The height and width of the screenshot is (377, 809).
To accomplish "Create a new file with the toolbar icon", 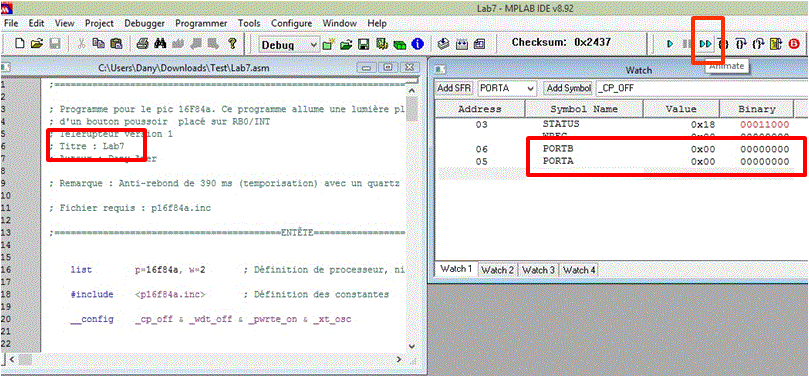I will pos(21,44).
